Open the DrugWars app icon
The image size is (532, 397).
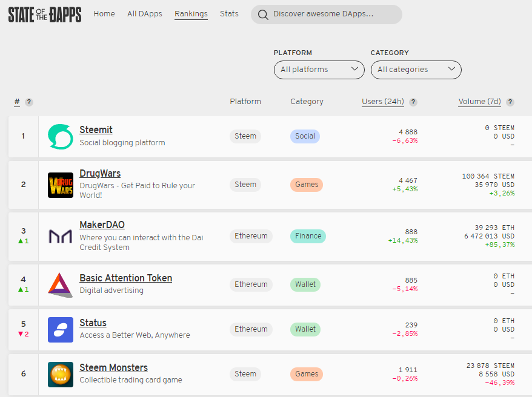point(61,185)
